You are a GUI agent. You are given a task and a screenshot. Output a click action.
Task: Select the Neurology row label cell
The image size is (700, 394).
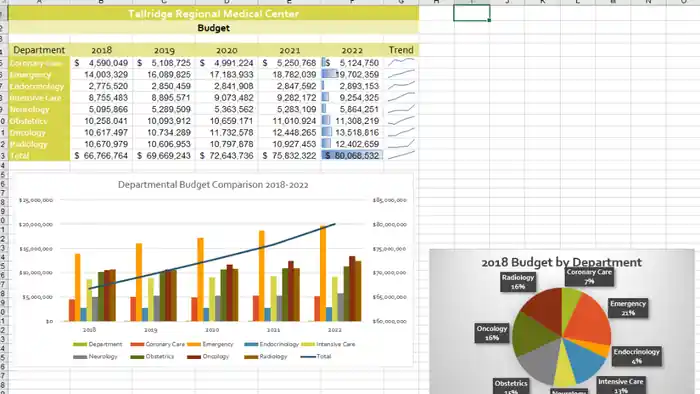tap(39, 109)
